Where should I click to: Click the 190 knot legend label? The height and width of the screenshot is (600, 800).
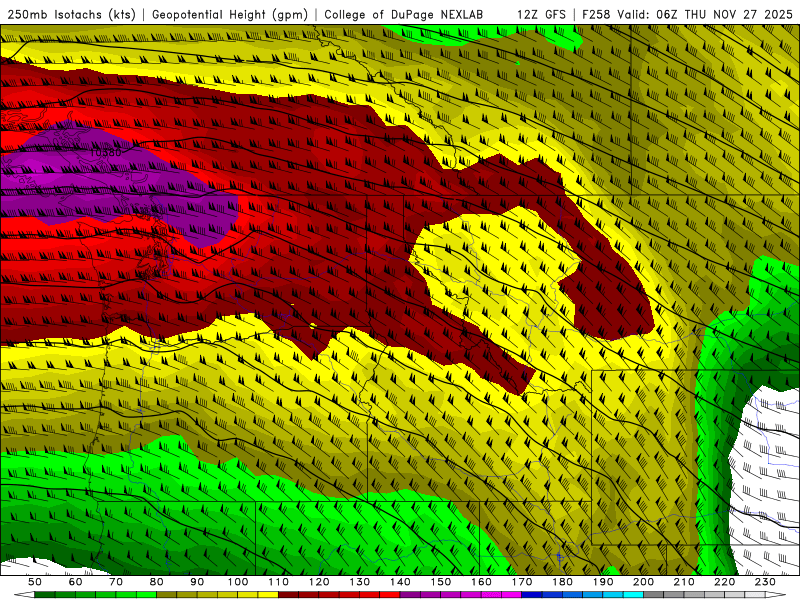(x=604, y=582)
